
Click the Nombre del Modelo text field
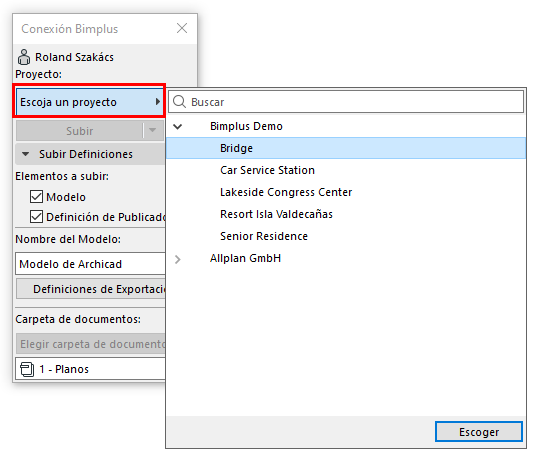click(x=90, y=264)
